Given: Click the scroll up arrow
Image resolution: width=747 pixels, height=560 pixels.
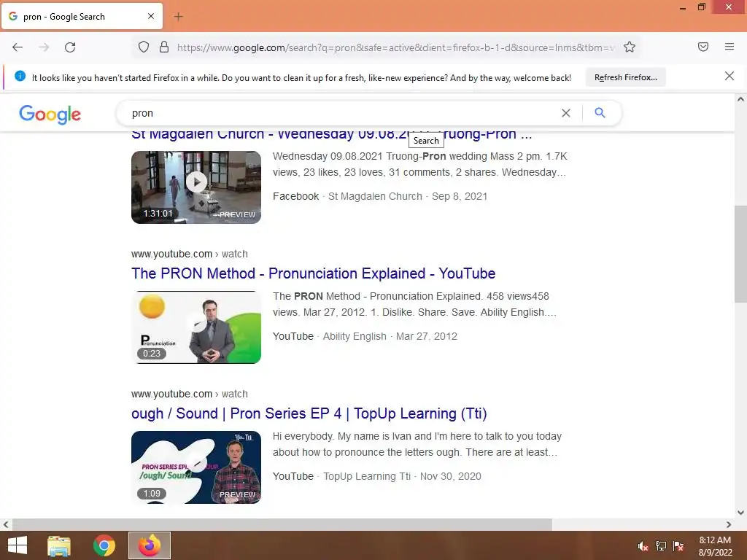Looking at the screenshot, I should pyautogui.click(x=740, y=99).
